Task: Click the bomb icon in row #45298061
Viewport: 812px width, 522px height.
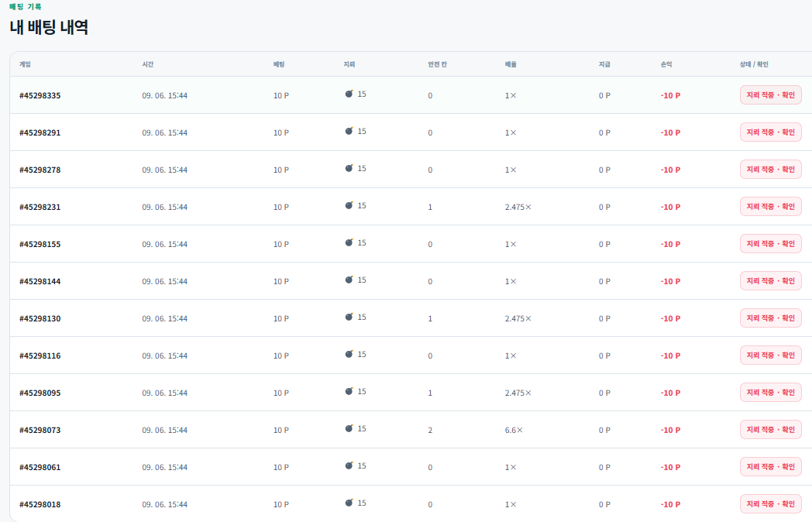Action: (x=349, y=466)
